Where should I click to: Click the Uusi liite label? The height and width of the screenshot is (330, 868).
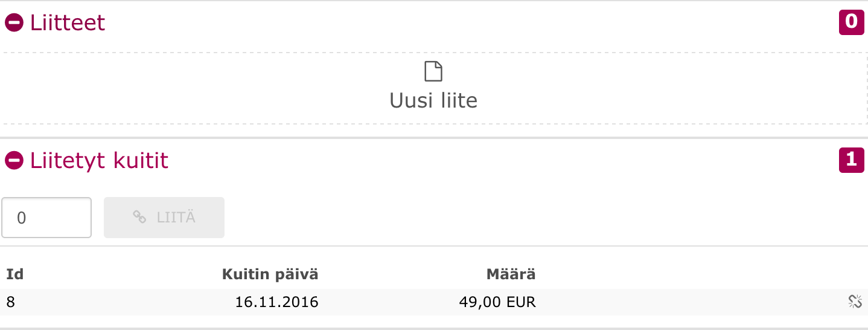point(433,100)
